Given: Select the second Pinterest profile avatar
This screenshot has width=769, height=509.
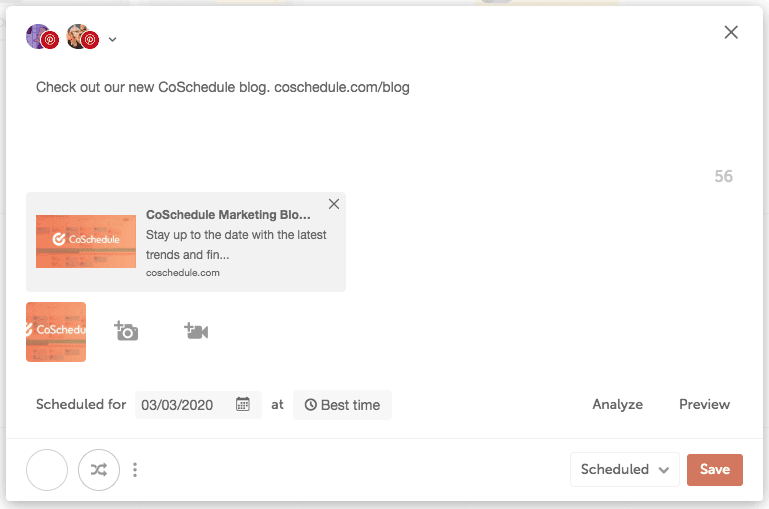Looking at the screenshot, I should 82,37.
